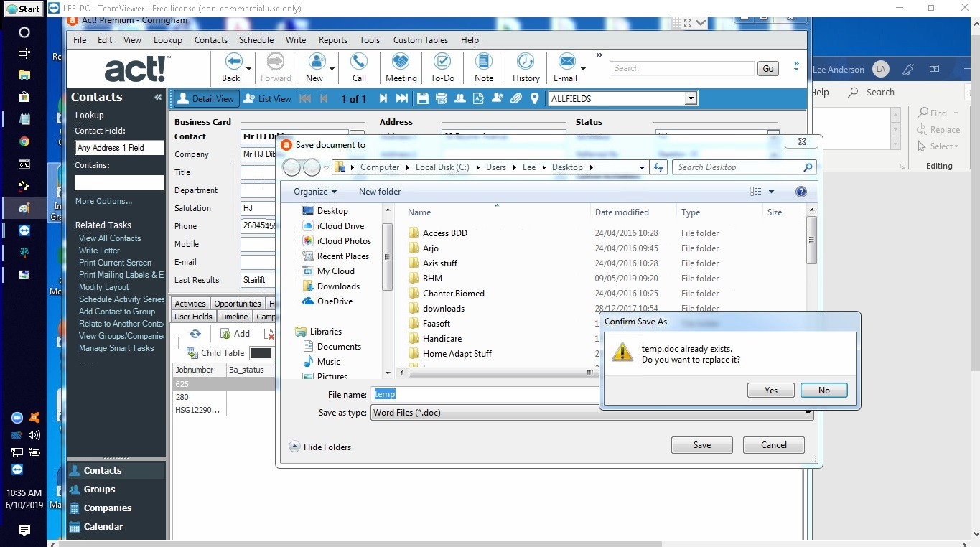Go to next record arrow
Viewport: 980px width, 547px height.
(x=383, y=98)
